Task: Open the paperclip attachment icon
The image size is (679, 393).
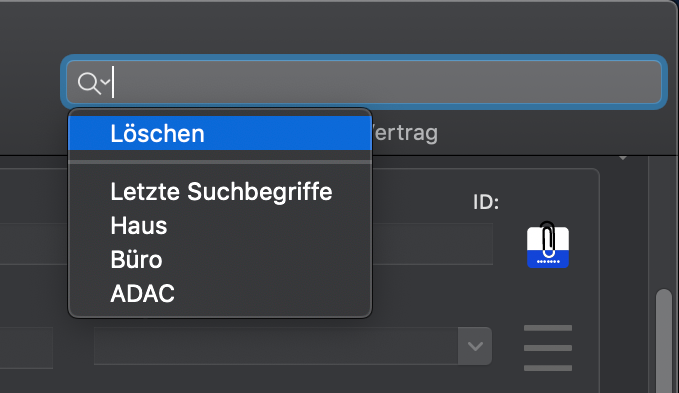Action: 548,245
